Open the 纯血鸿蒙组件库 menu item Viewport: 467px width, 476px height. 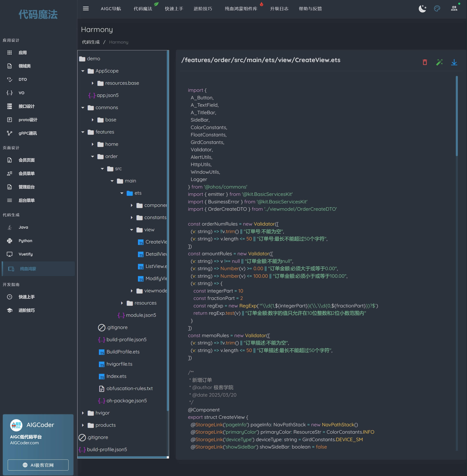point(241,9)
